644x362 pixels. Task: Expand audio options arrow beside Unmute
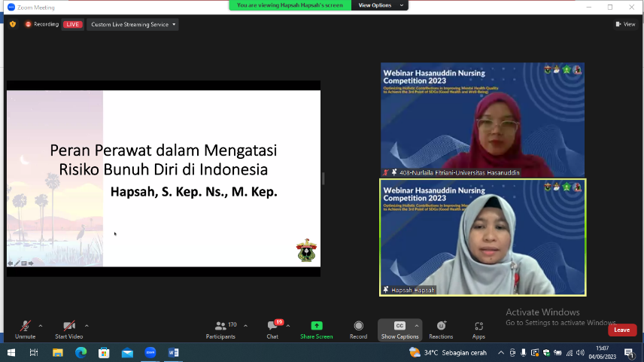[x=41, y=326]
